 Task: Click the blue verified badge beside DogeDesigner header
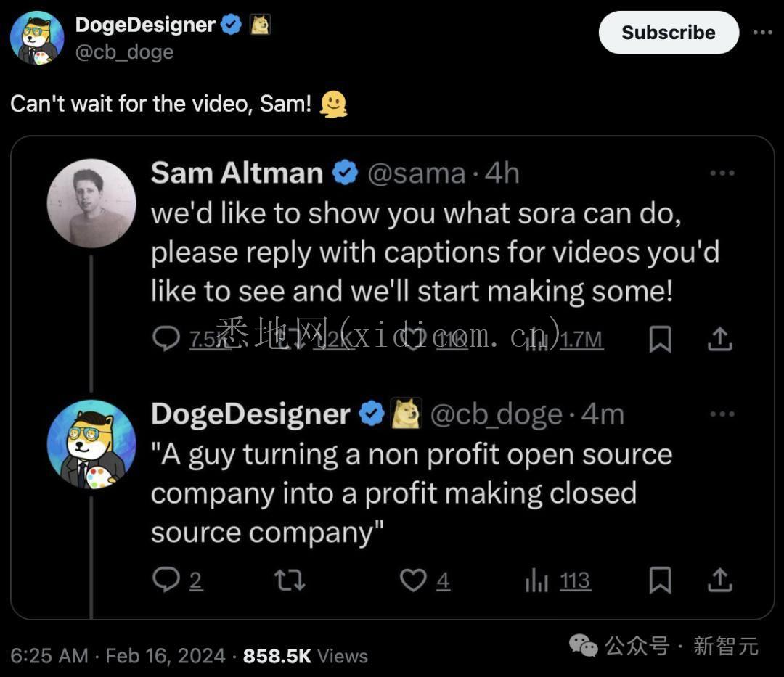232,25
